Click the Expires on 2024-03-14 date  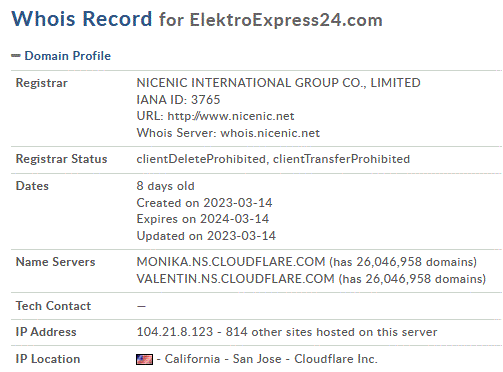point(203,219)
